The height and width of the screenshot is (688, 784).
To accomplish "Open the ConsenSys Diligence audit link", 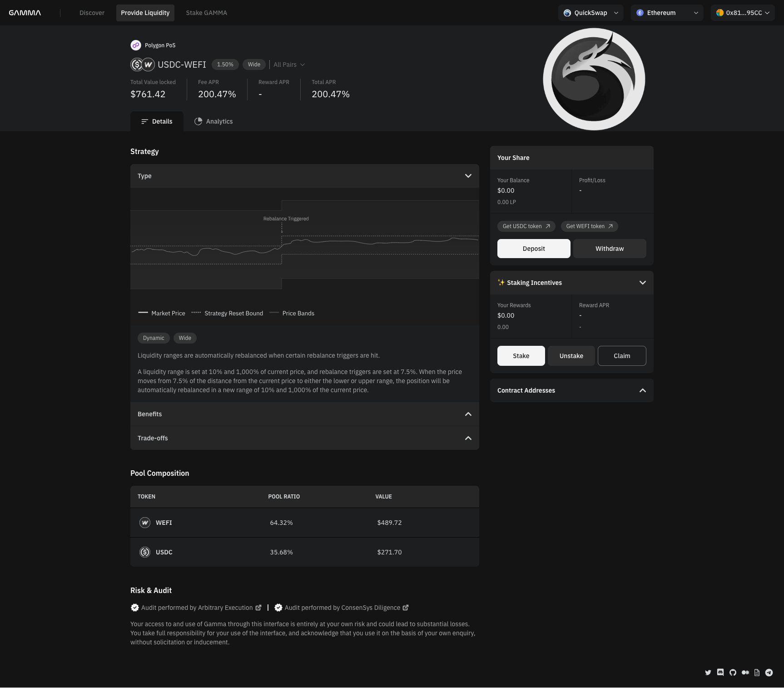I will [347, 608].
